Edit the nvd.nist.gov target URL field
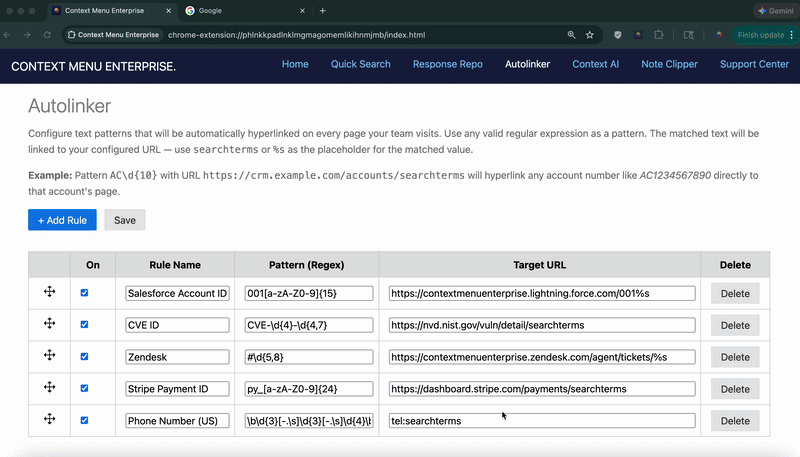 [542, 325]
